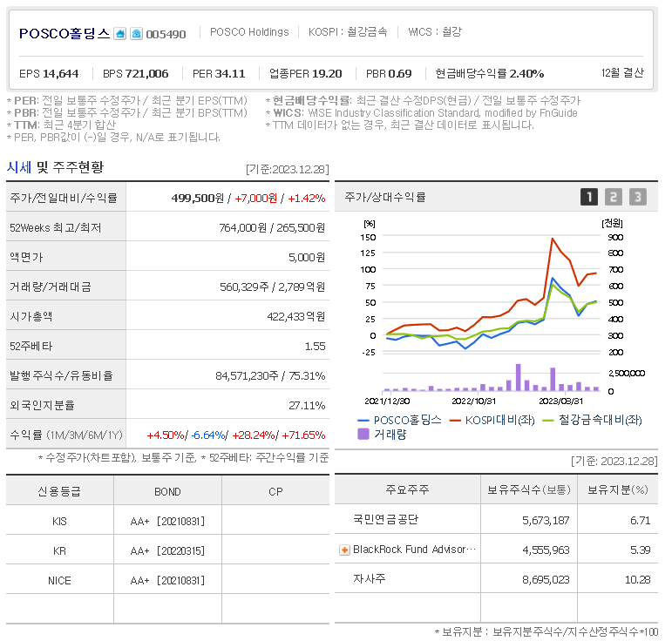The width and height of the screenshot is (672, 641).
Task: Click the blue 시세 link in the heading
Action: tap(19, 167)
